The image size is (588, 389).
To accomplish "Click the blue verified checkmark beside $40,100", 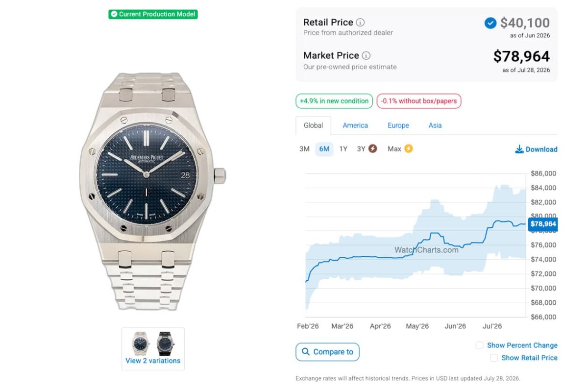I will (490, 23).
